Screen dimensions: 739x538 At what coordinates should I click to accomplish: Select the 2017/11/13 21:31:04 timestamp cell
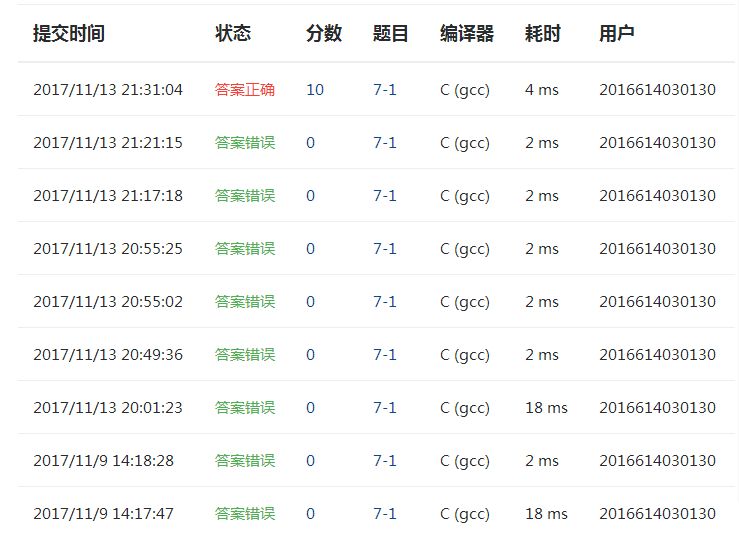pyautogui.click(x=108, y=90)
